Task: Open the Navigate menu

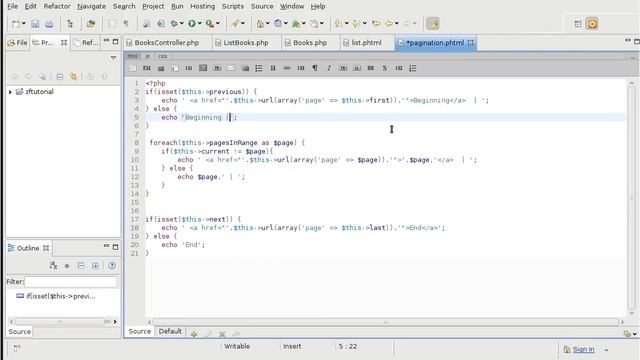Action: (x=91, y=7)
